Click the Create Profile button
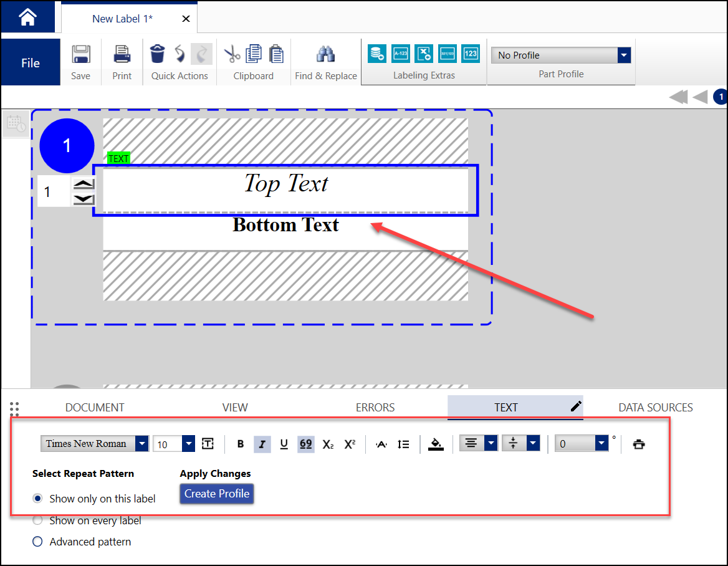The image size is (728, 566). tap(217, 494)
